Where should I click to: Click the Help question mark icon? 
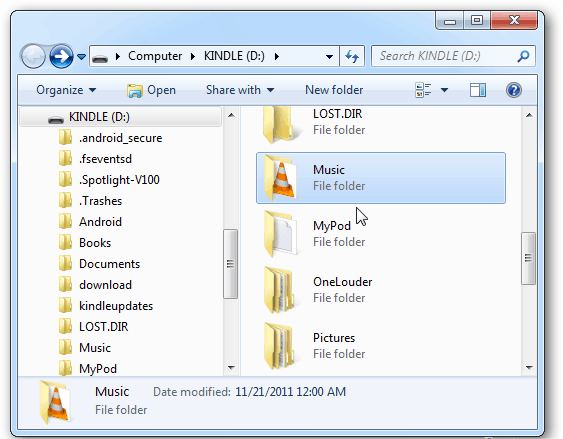[x=514, y=90]
